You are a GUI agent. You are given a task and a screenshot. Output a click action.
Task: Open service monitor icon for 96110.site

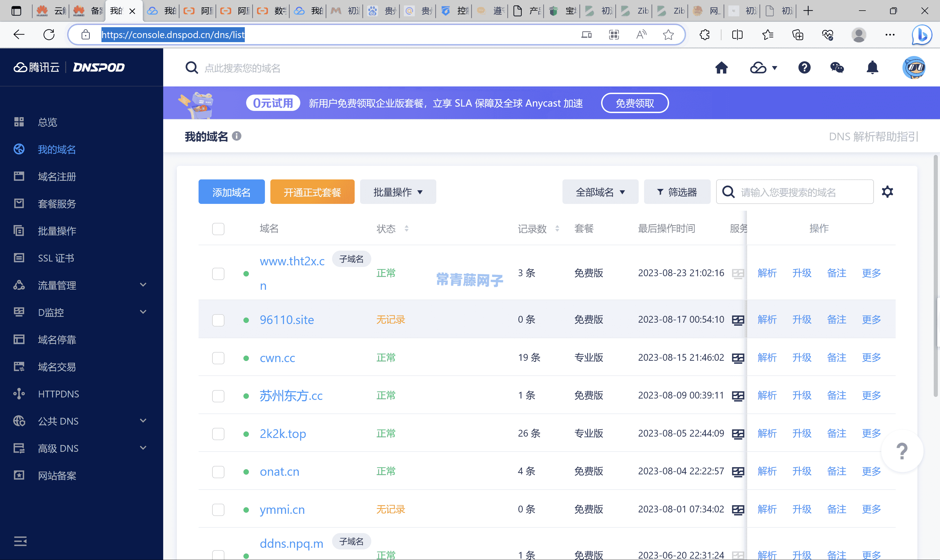pyautogui.click(x=738, y=320)
